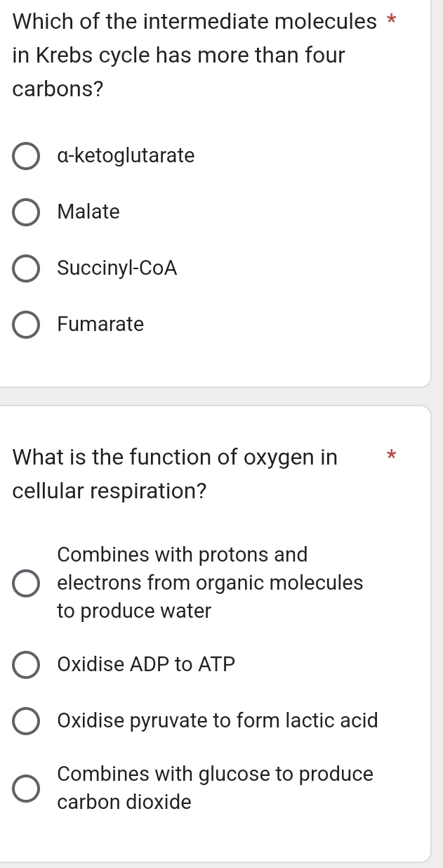This screenshot has width=443, height=868.
Task: Click the Oxidise ADP to ATP label
Action: [x=146, y=665]
